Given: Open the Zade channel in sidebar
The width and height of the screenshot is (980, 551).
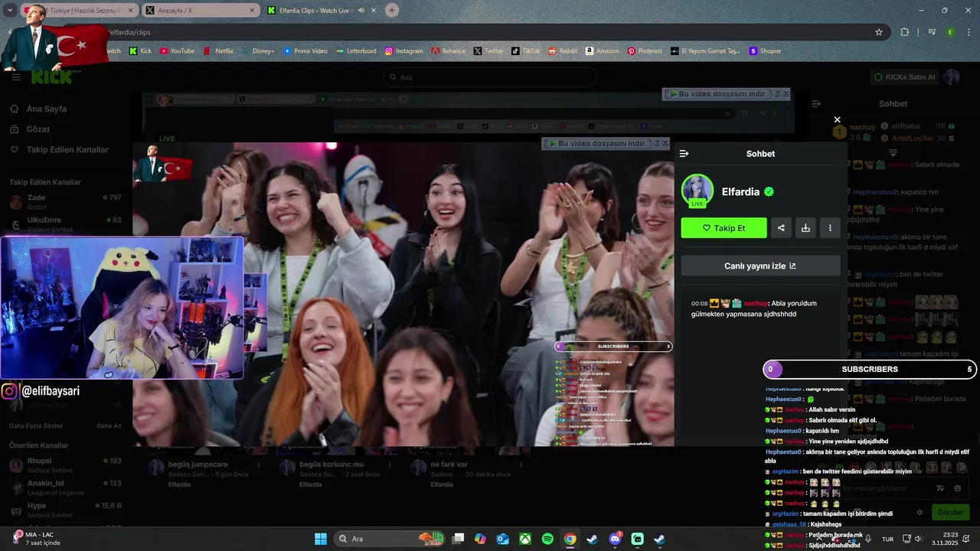Looking at the screenshot, I should [65, 202].
